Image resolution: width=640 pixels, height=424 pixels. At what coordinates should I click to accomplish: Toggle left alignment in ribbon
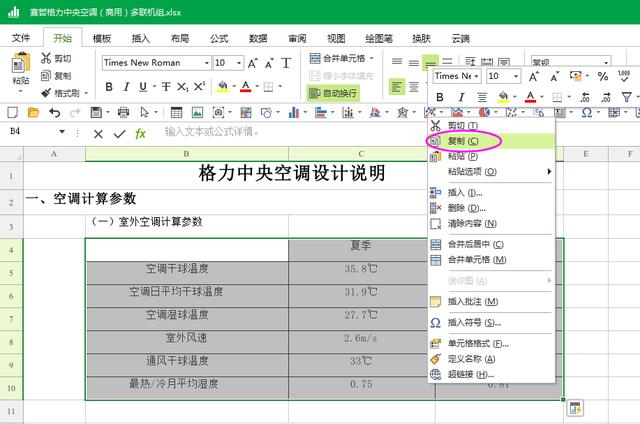tap(396, 87)
